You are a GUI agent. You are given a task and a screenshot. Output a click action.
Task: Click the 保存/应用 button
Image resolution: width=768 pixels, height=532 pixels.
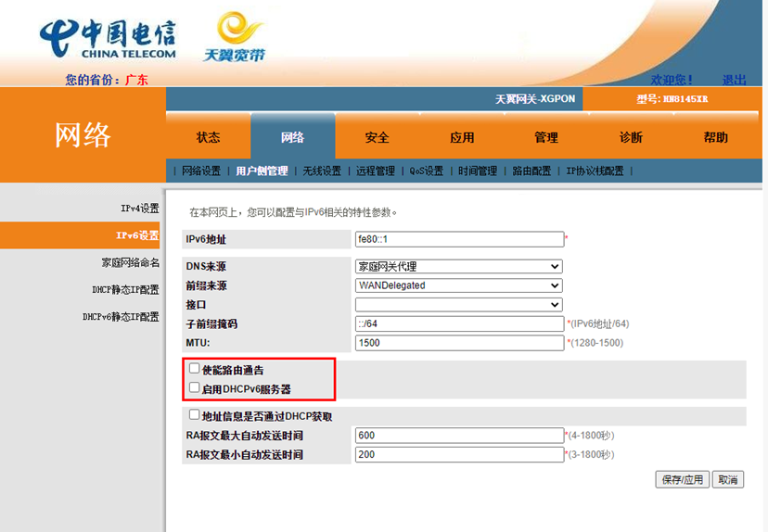coord(682,479)
